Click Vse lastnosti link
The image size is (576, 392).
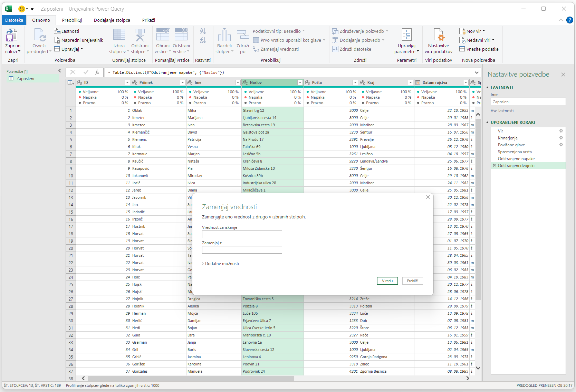[x=502, y=111]
